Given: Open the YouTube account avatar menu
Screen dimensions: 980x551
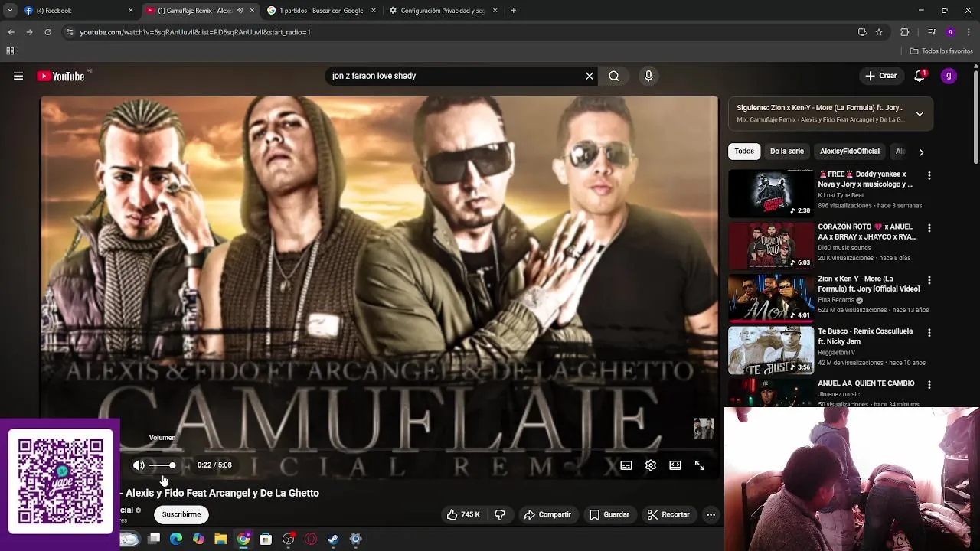Looking at the screenshot, I should click(x=949, y=76).
